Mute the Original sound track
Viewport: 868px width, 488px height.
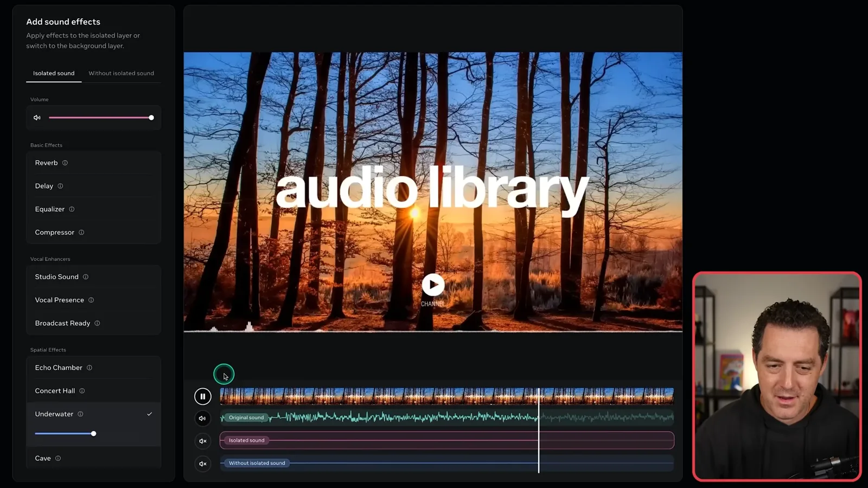202,418
